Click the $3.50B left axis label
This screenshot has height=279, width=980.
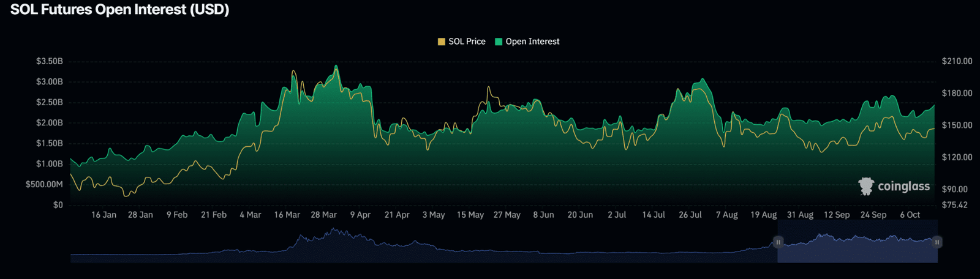click(49, 61)
